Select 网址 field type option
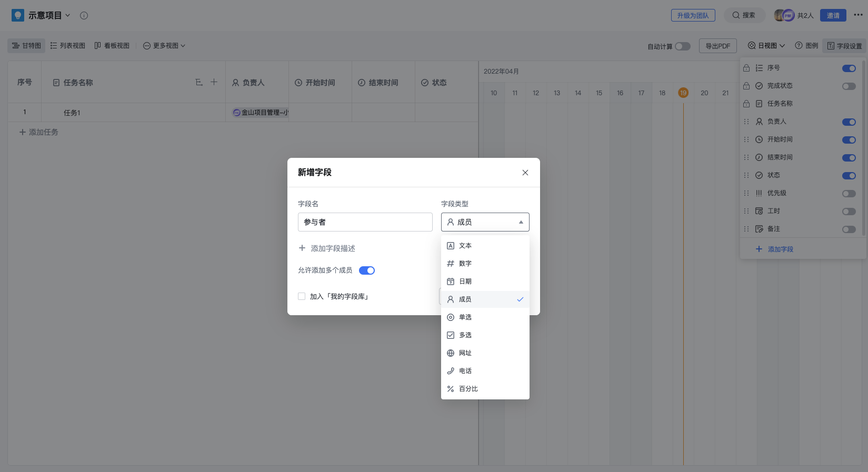The height and width of the screenshot is (472, 868). pyautogui.click(x=485, y=353)
